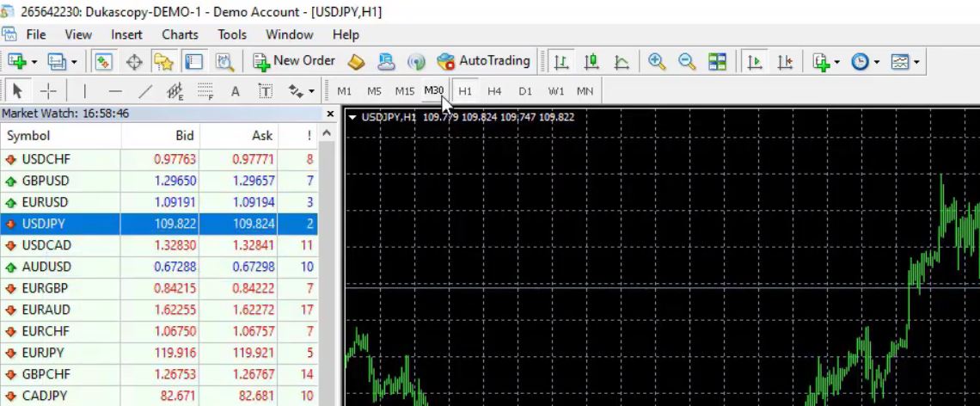
Task: Click the Templates icon
Action: pyautogui.click(x=900, y=61)
